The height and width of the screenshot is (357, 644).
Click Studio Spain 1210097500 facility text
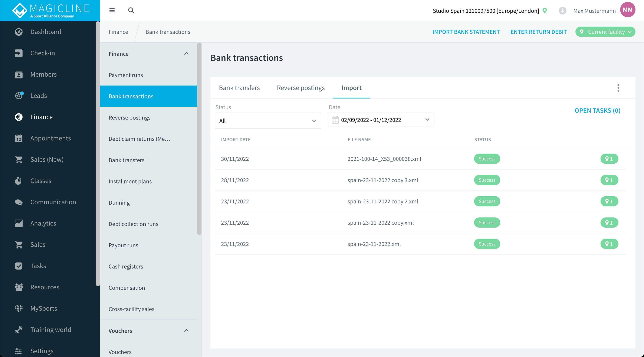[x=486, y=11]
